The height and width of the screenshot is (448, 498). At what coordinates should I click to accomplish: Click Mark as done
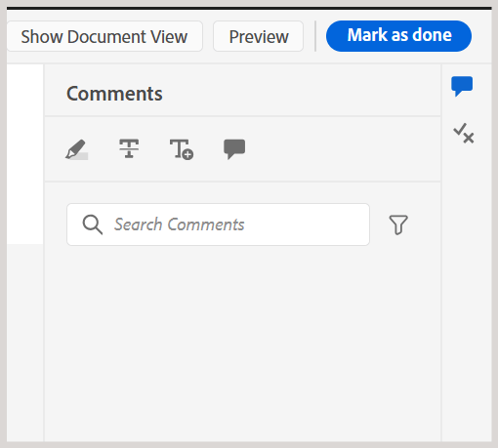(398, 36)
